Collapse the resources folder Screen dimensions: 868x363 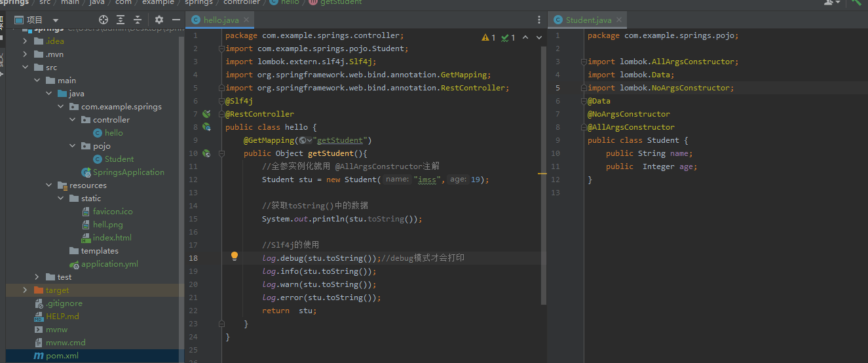(49, 185)
